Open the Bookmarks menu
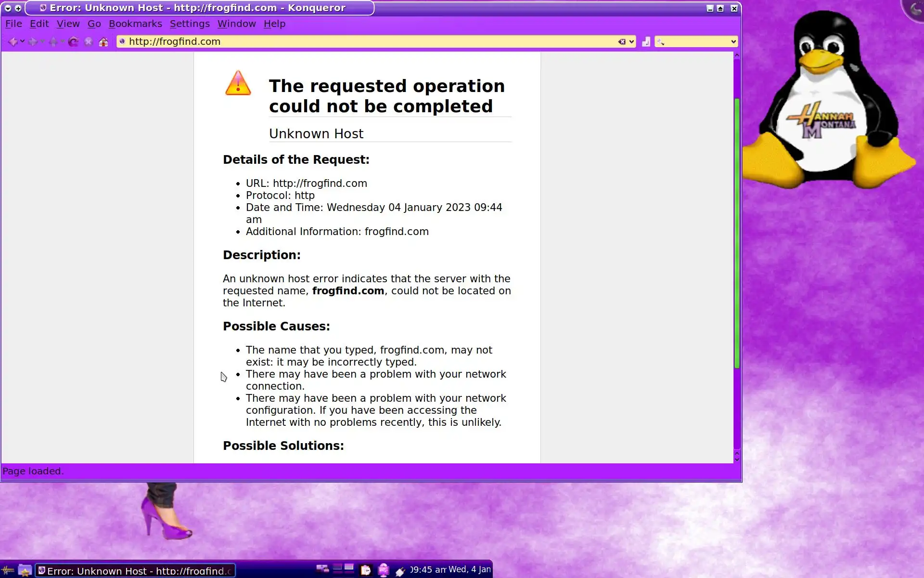The width and height of the screenshot is (924, 578). 135,24
